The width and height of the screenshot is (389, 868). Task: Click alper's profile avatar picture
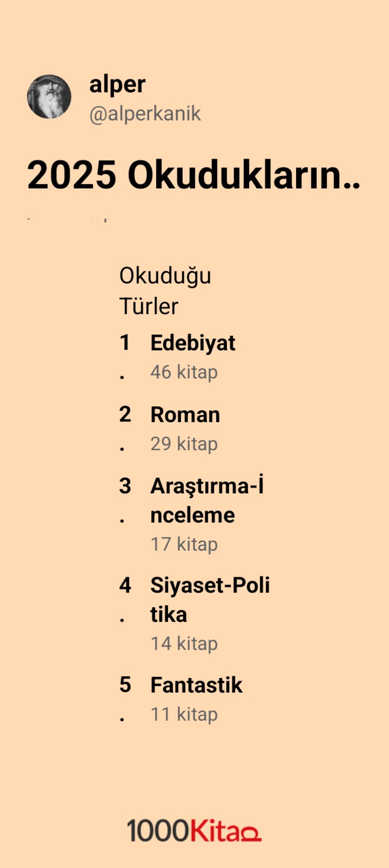49,97
